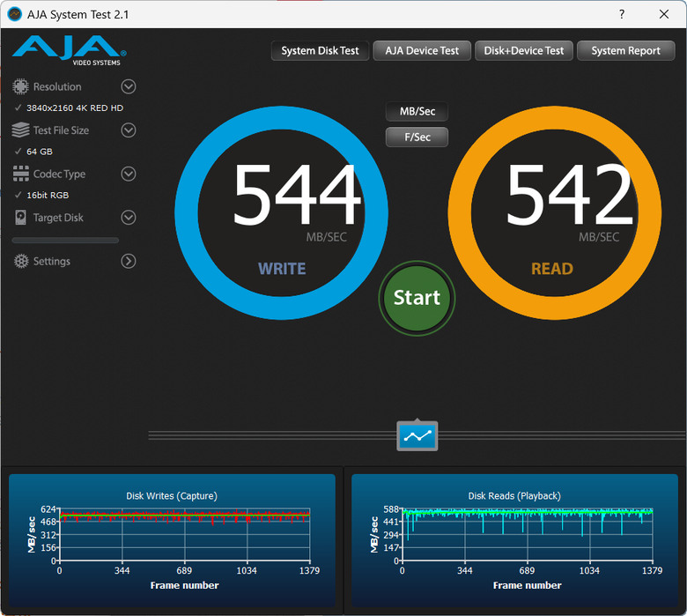Expand the Test File Size dropdown arrow
This screenshot has width=687, height=616.
(x=129, y=130)
